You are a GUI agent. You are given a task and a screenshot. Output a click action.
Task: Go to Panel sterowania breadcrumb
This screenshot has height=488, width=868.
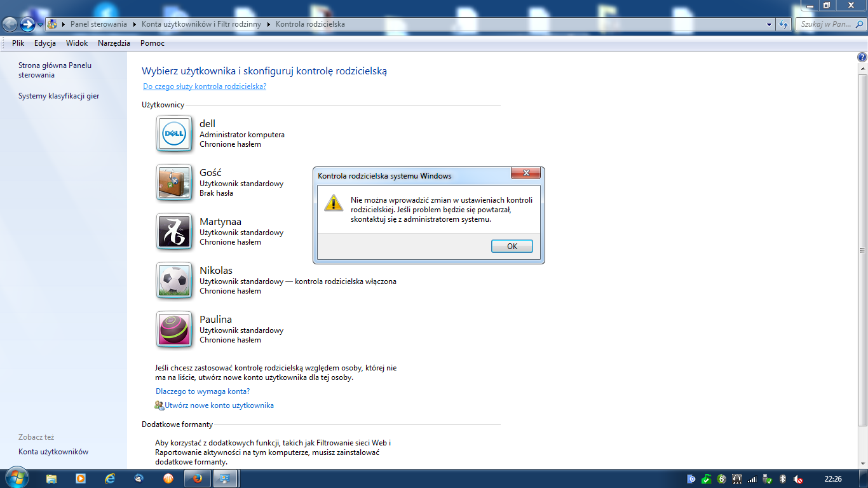coord(98,24)
